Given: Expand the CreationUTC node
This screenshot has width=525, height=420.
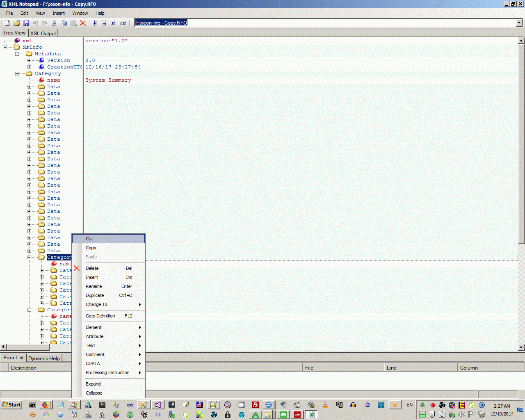Looking at the screenshot, I should coord(30,67).
